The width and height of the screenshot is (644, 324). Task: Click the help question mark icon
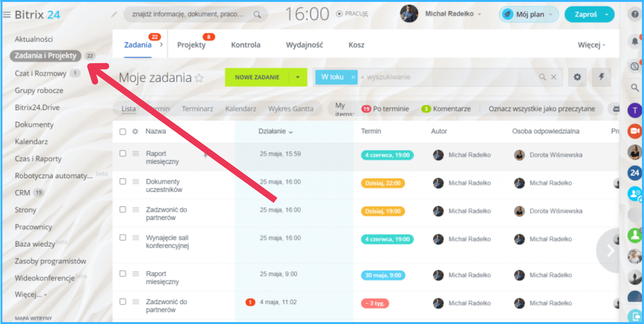pyautogui.click(x=635, y=14)
